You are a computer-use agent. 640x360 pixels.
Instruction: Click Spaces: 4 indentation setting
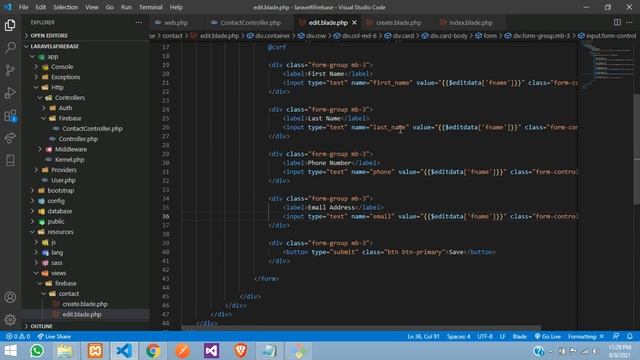point(458,336)
